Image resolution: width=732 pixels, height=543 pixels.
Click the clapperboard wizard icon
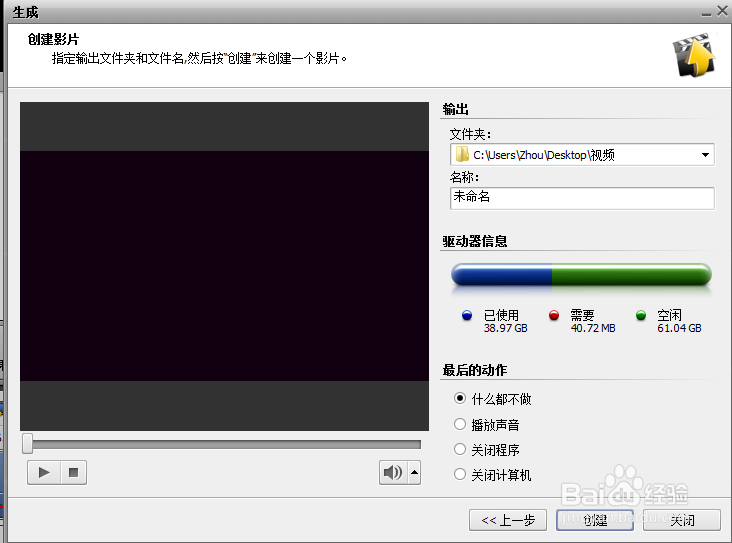694,56
